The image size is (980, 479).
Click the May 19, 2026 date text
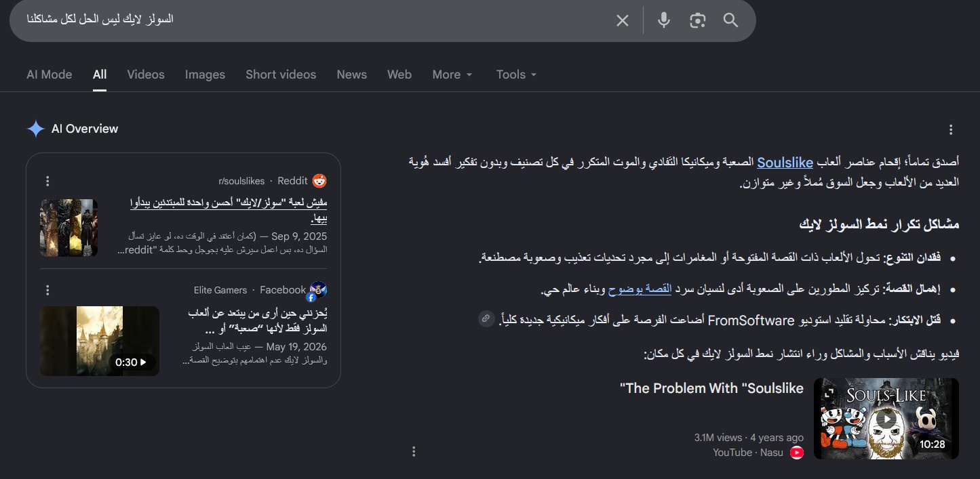coord(296,347)
